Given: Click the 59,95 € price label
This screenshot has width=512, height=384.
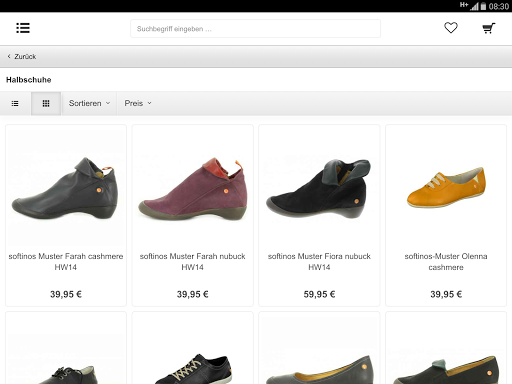Looking at the screenshot, I should click(x=319, y=294).
